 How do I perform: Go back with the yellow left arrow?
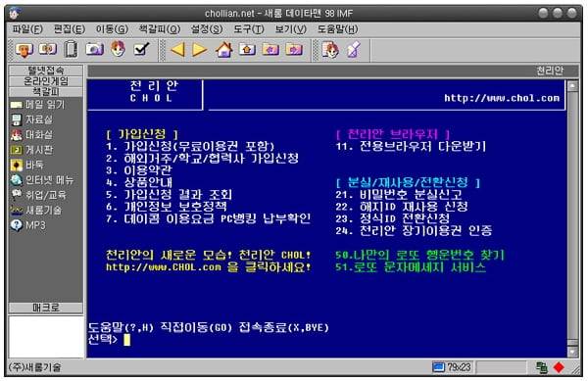pos(177,49)
